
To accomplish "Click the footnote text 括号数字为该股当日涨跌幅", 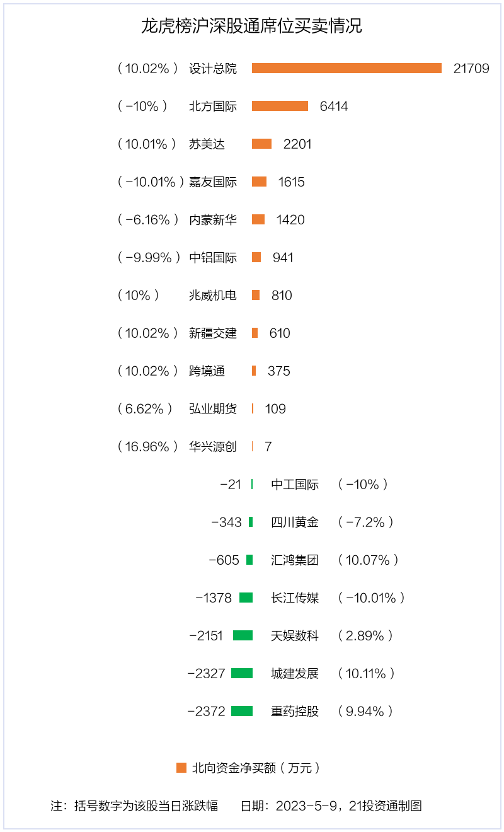I will click(146, 806).
